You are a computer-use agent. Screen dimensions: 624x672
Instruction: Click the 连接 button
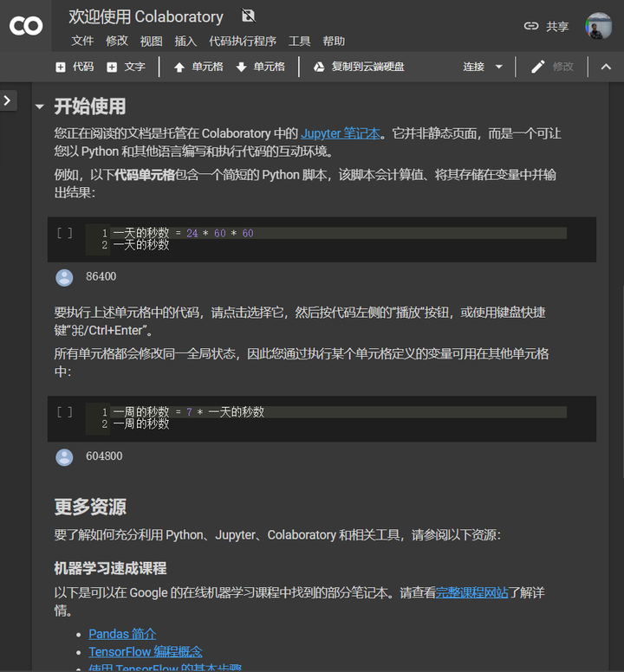click(x=473, y=67)
